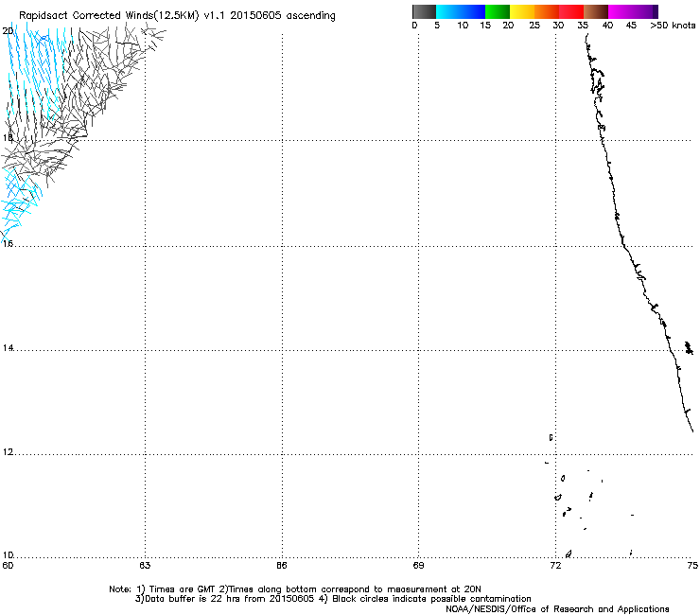Click the 'Data buffer is 22 hrs' note
700x615 pixels.
(x=225, y=599)
